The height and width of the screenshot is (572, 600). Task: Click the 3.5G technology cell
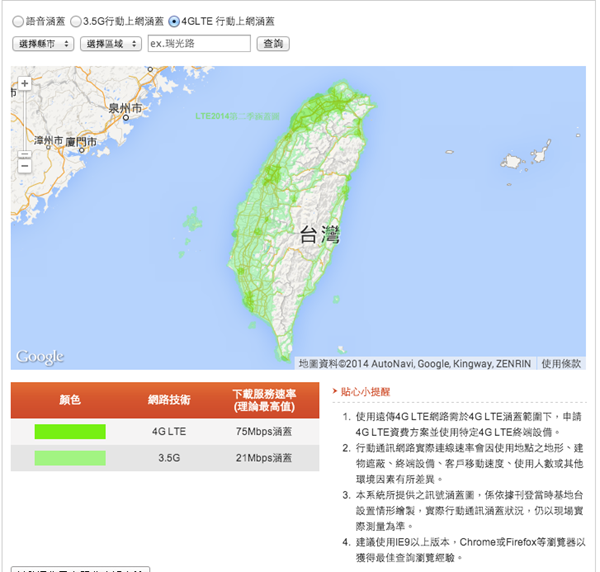(x=169, y=458)
